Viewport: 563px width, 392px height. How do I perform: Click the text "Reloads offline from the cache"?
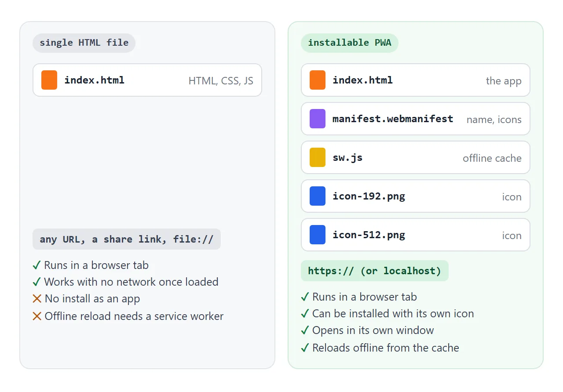pos(386,348)
